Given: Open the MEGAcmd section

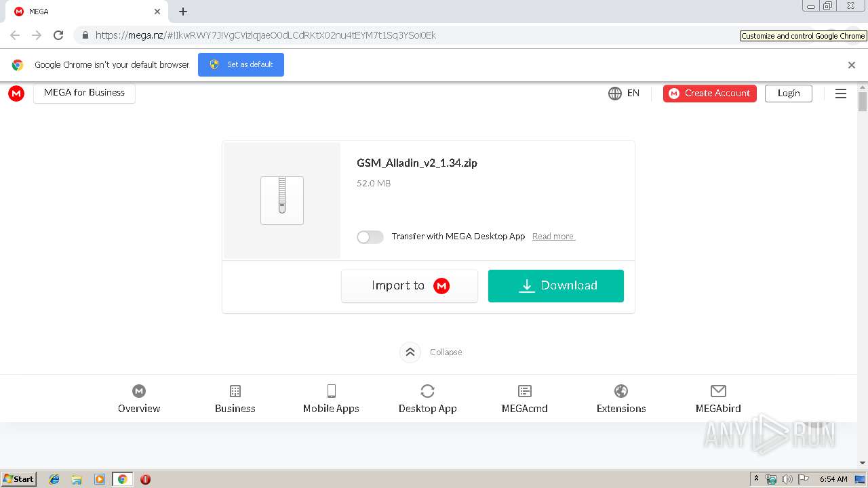Looking at the screenshot, I should [525, 399].
